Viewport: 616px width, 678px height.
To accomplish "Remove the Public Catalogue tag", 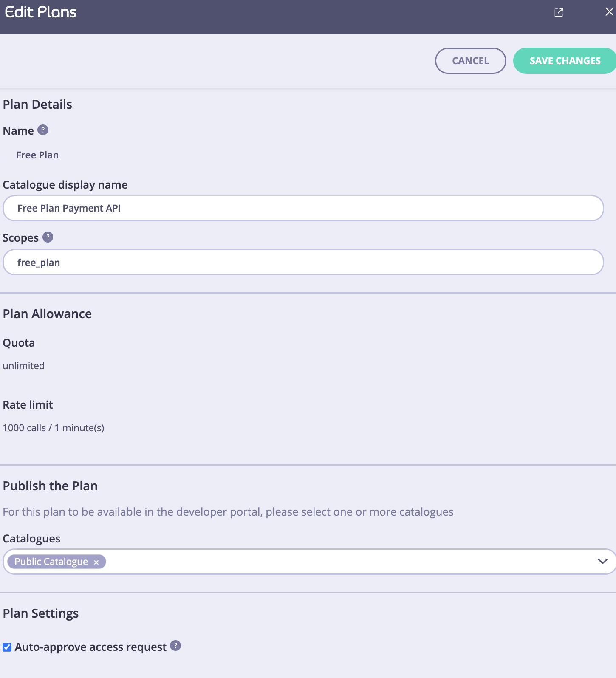I will tap(96, 562).
